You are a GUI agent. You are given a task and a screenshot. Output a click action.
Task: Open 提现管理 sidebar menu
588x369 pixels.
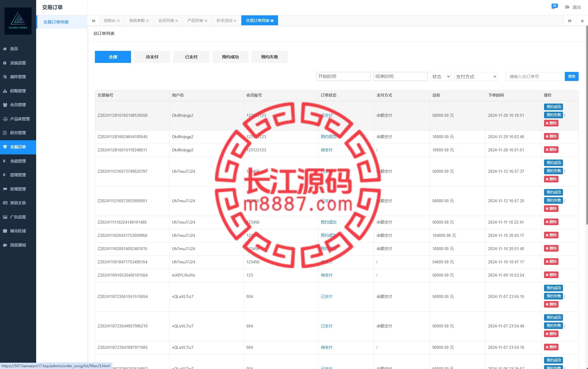click(18, 175)
